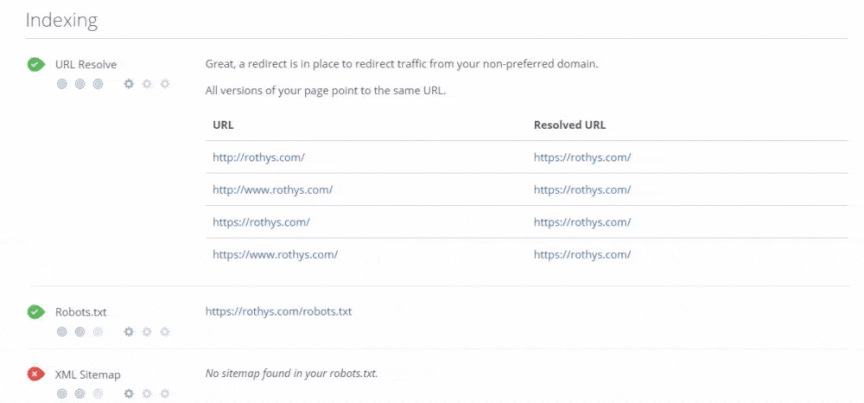
Task: Click green check icon beside URL Resolve
Action: [x=36, y=64]
